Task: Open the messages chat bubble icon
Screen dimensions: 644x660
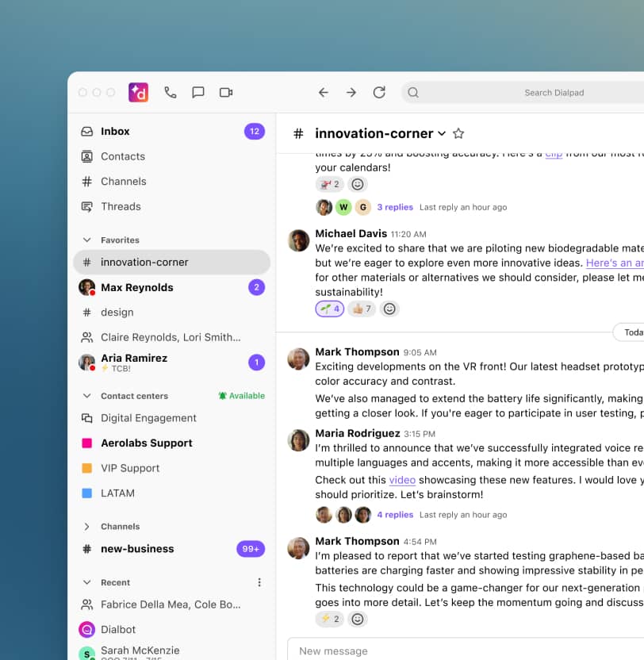Action: [197, 92]
